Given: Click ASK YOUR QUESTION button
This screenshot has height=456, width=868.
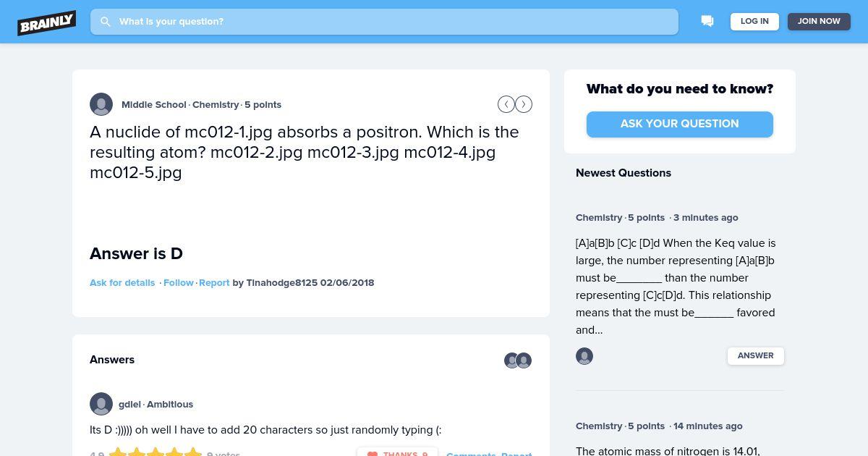Looking at the screenshot, I should [680, 124].
